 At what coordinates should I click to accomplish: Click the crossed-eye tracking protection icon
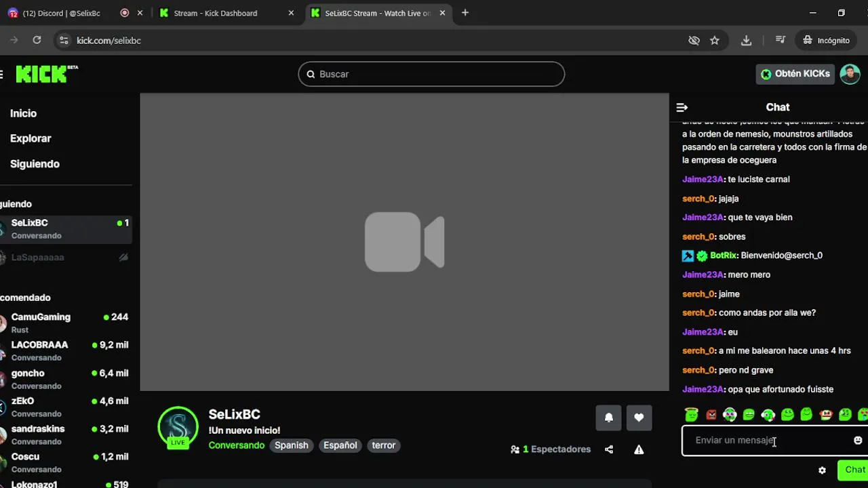click(694, 41)
